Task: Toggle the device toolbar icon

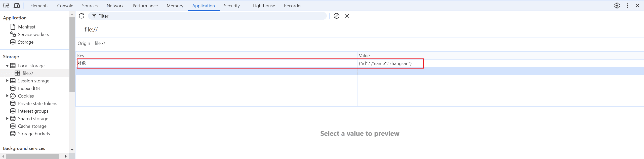Action: click(x=17, y=6)
